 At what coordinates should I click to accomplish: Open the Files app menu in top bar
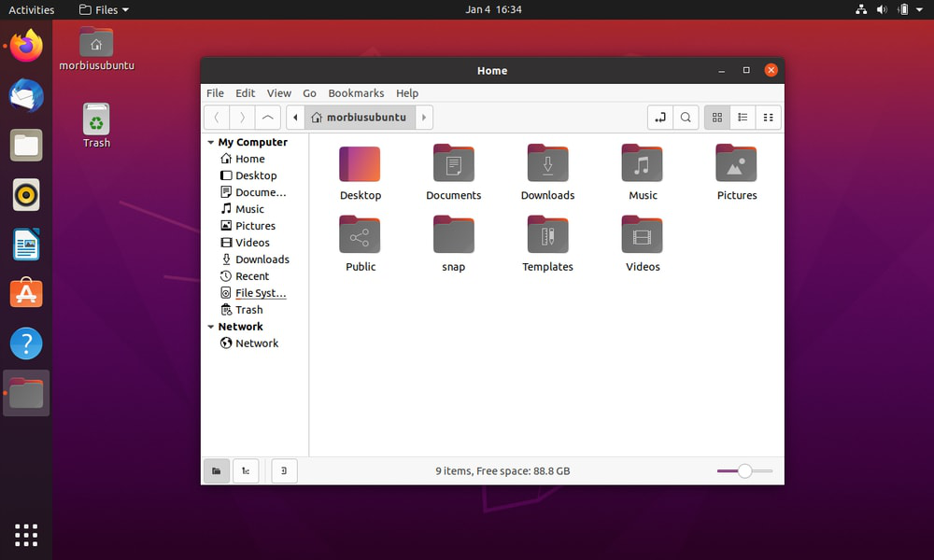(x=104, y=9)
